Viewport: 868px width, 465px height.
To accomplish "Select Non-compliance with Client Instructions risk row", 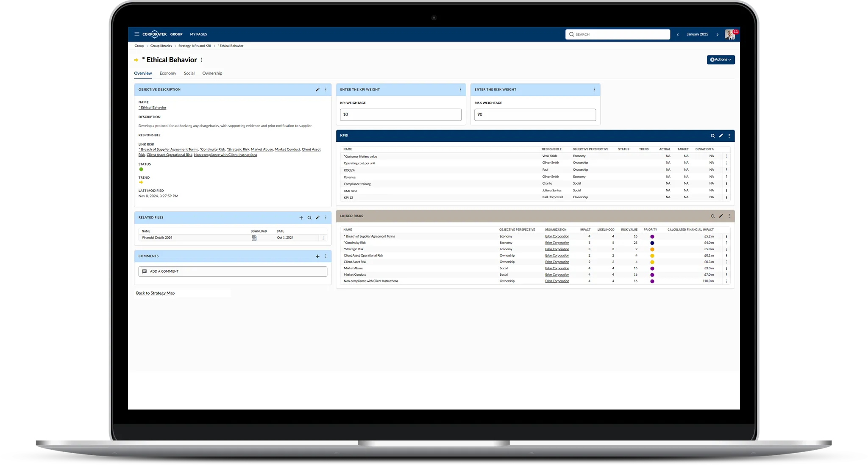I will click(x=535, y=281).
